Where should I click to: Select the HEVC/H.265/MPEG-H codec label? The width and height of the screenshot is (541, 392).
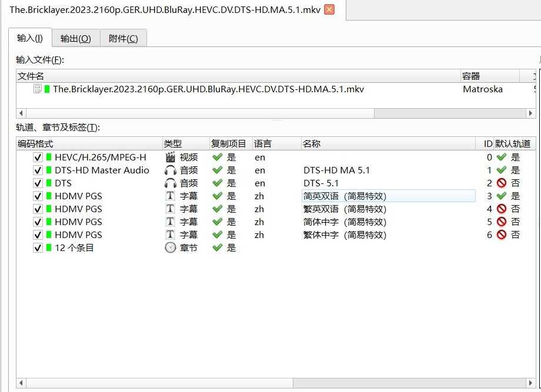[x=101, y=158]
